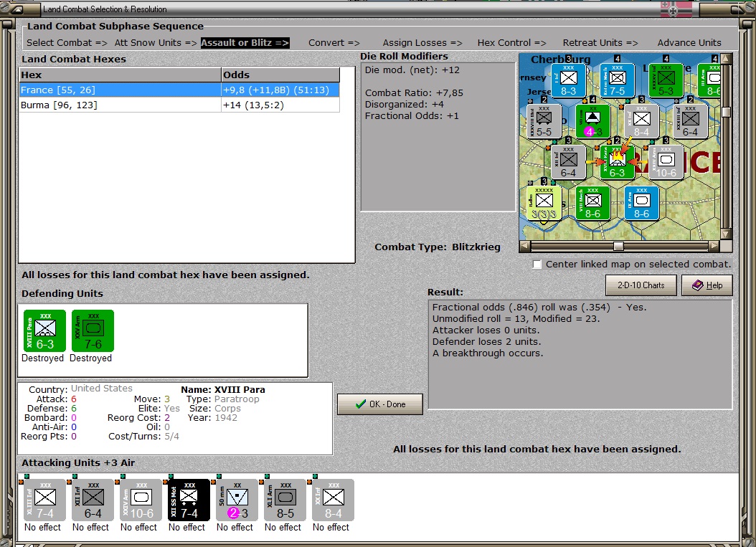This screenshot has height=547, width=756.
Task: Click Burma odds cell +14 (13,5:2)
Action: click(280, 105)
